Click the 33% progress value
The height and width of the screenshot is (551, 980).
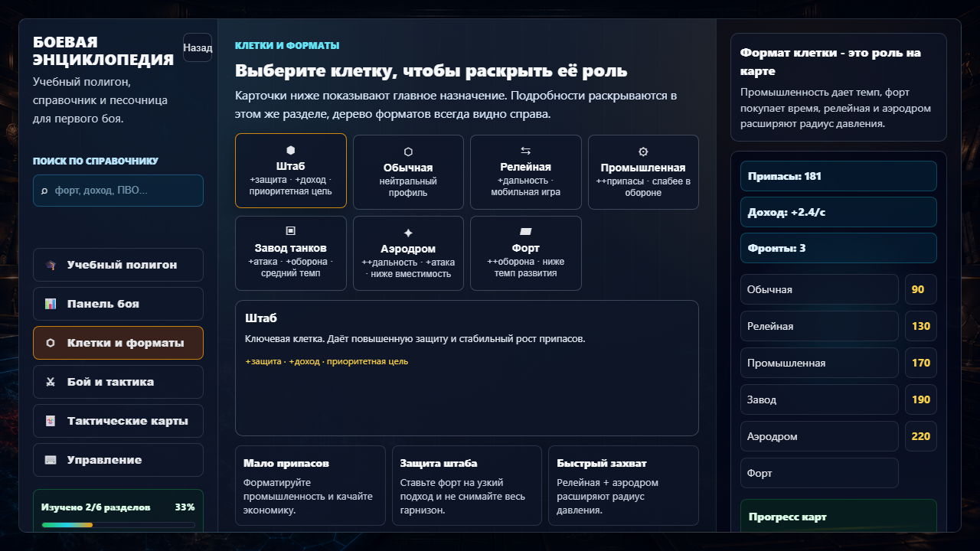point(185,507)
